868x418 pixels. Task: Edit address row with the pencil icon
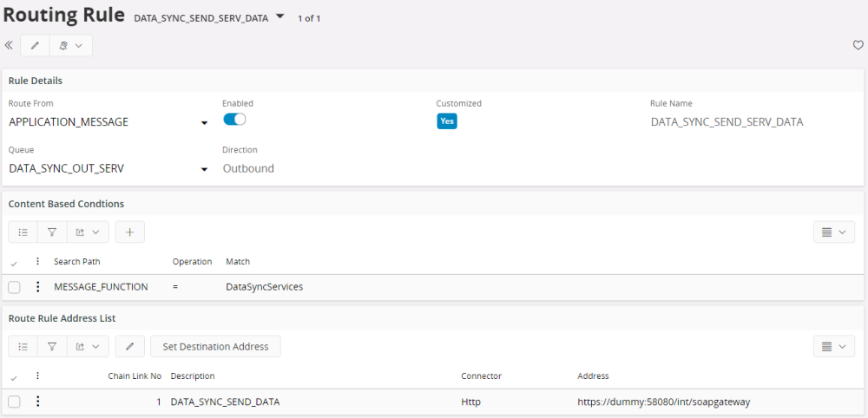(129, 347)
